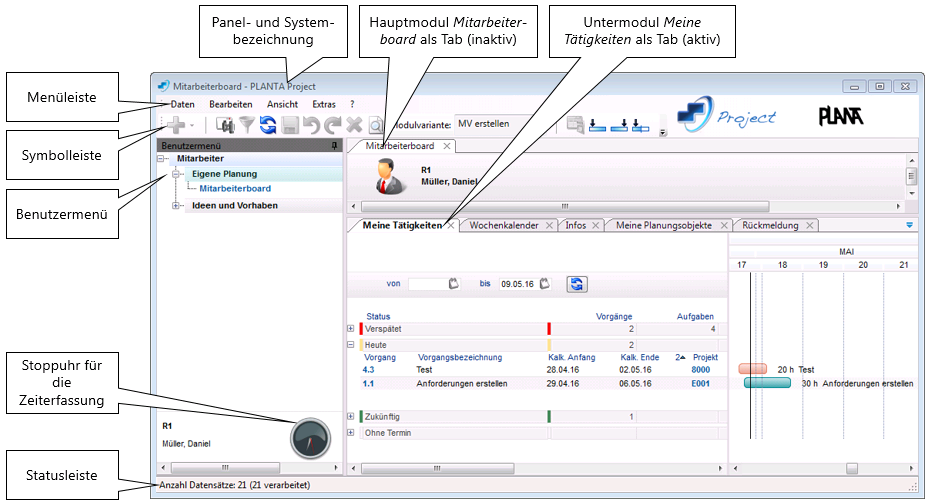The height and width of the screenshot is (503, 930).
Task: Expand the Verspätet status group
Action: point(351,329)
